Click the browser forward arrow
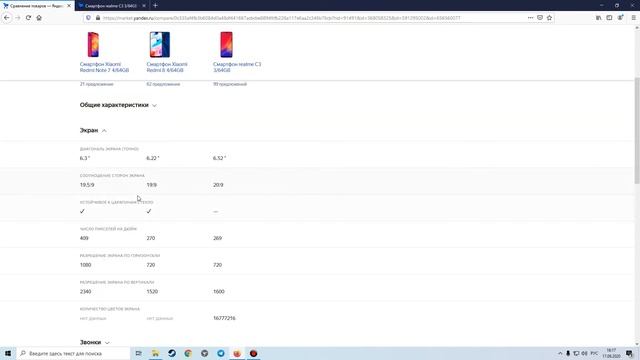640x360 pixels. pos(18,18)
